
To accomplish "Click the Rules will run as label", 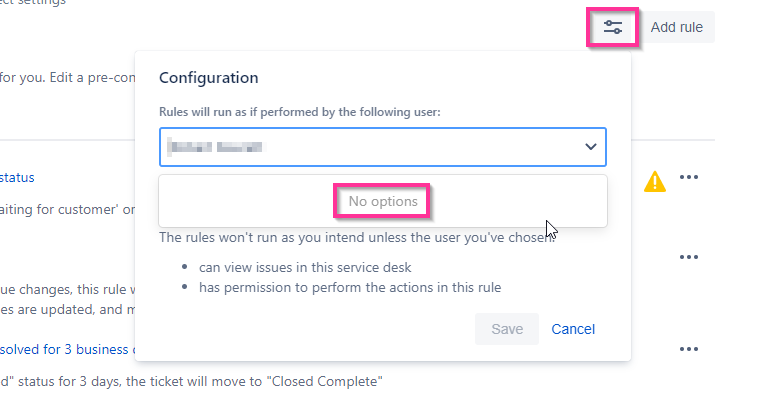I will click(300, 112).
